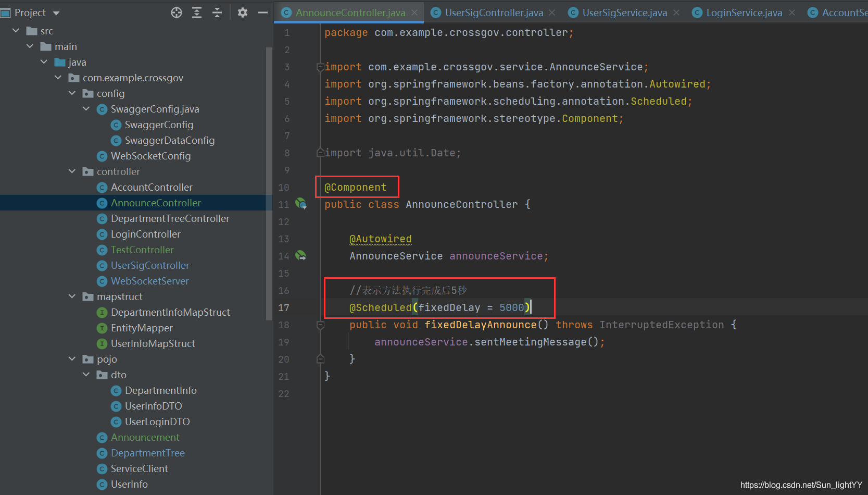The image size is (868, 495).
Task: Click the Collapse All icon in Project panel
Action: click(217, 13)
